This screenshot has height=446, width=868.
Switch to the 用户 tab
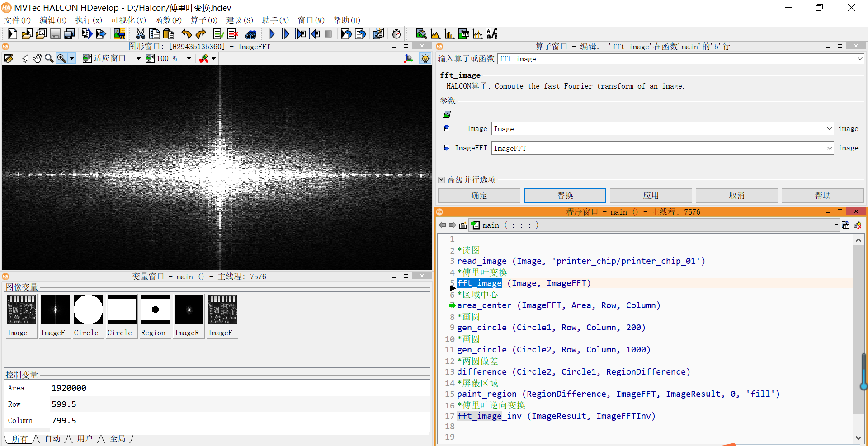(85, 438)
